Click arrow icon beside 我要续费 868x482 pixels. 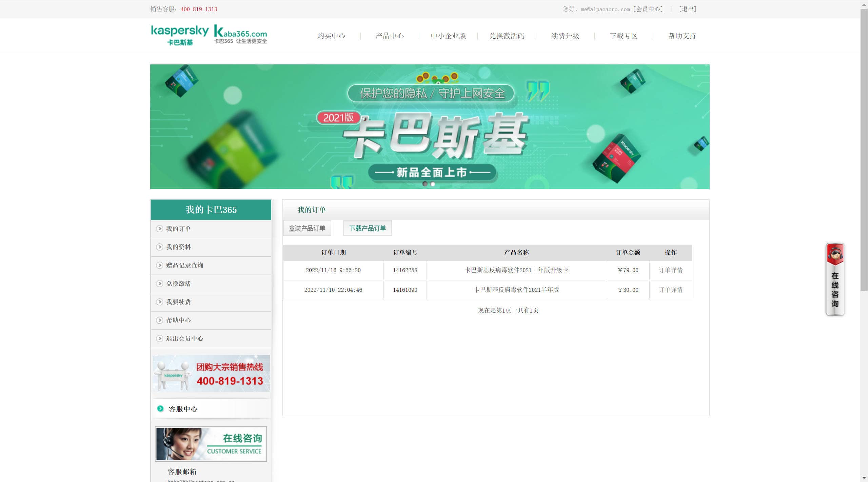pos(159,302)
